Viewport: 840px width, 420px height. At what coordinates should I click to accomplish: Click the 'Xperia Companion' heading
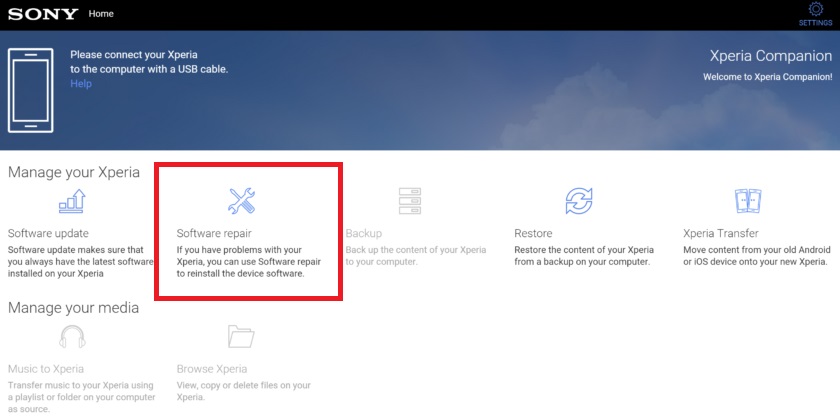(x=771, y=56)
